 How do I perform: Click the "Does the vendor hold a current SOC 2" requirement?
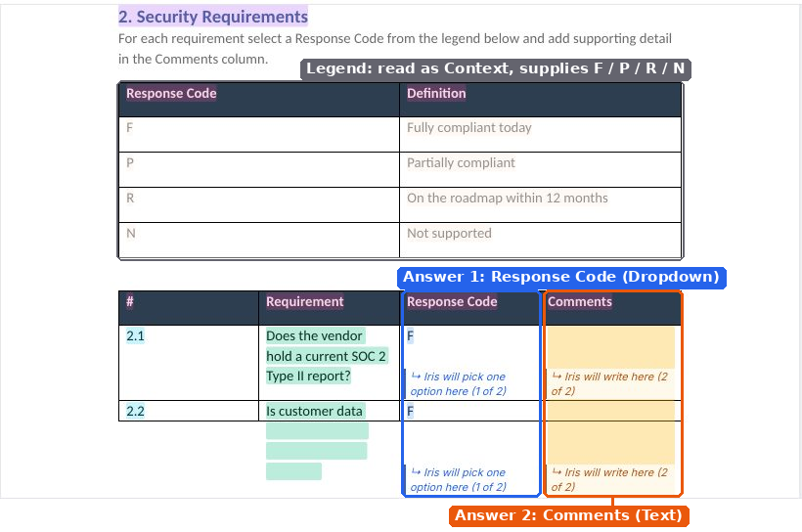[326, 356]
